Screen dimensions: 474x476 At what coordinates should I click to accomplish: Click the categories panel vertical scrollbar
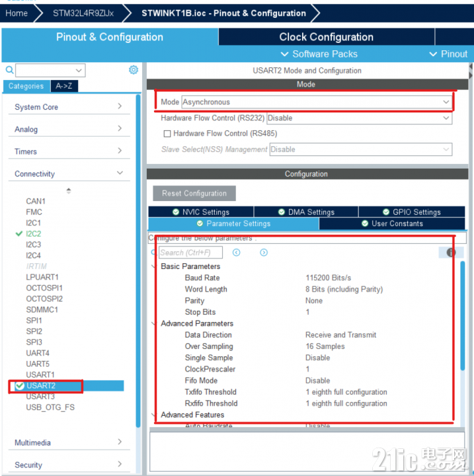click(x=138, y=261)
